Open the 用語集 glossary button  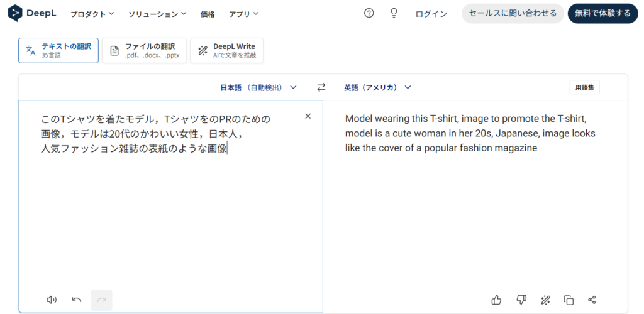click(584, 87)
